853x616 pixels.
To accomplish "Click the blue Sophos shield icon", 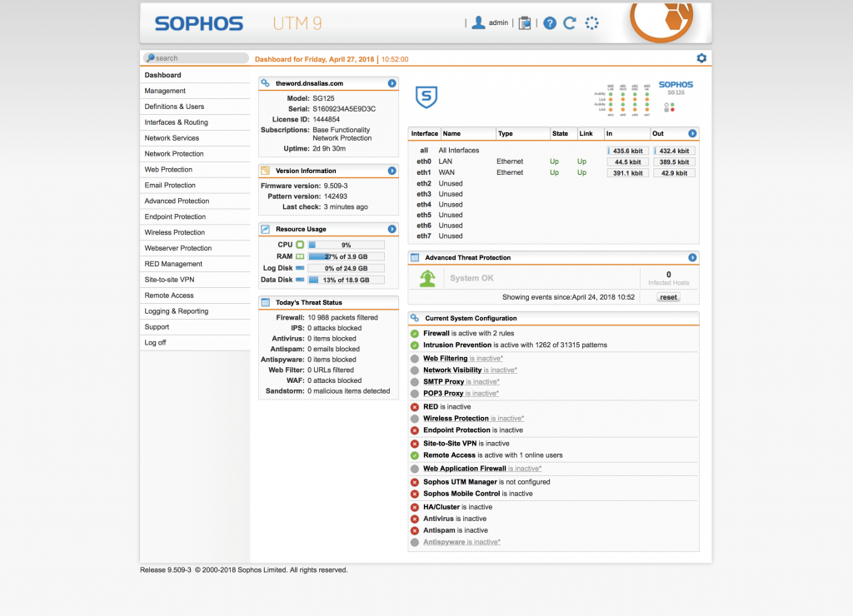I will point(426,97).
